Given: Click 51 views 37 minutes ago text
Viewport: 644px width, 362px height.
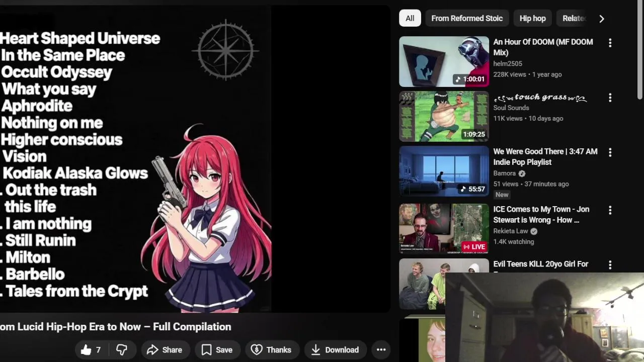Looking at the screenshot, I should tap(531, 184).
